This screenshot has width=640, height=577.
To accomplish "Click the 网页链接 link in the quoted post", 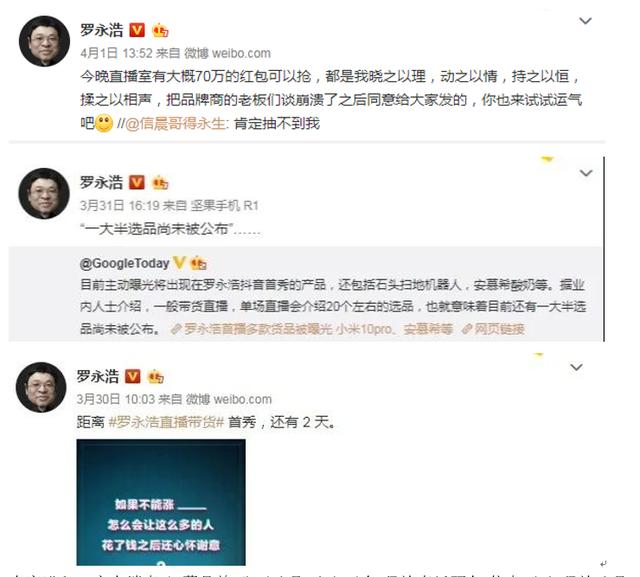I will tap(493, 329).
